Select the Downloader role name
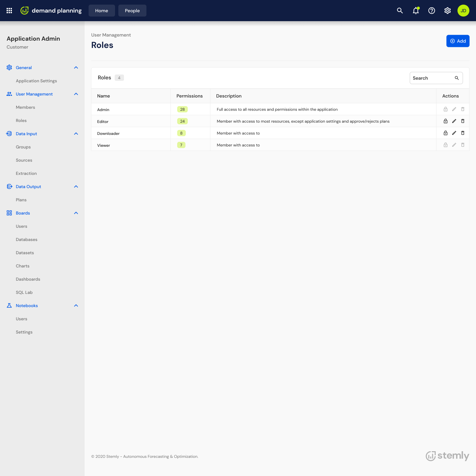 pyautogui.click(x=108, y=133)
